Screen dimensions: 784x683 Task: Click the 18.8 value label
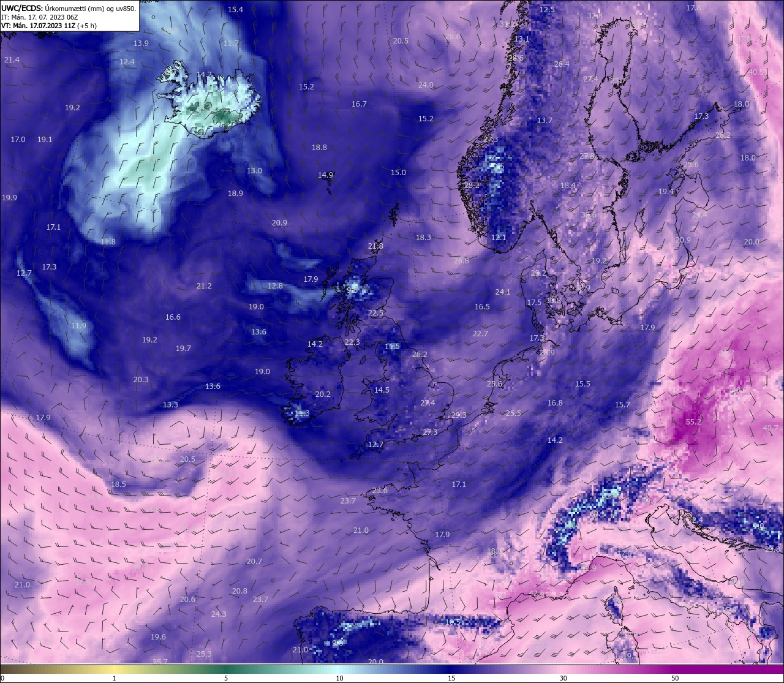319,148
